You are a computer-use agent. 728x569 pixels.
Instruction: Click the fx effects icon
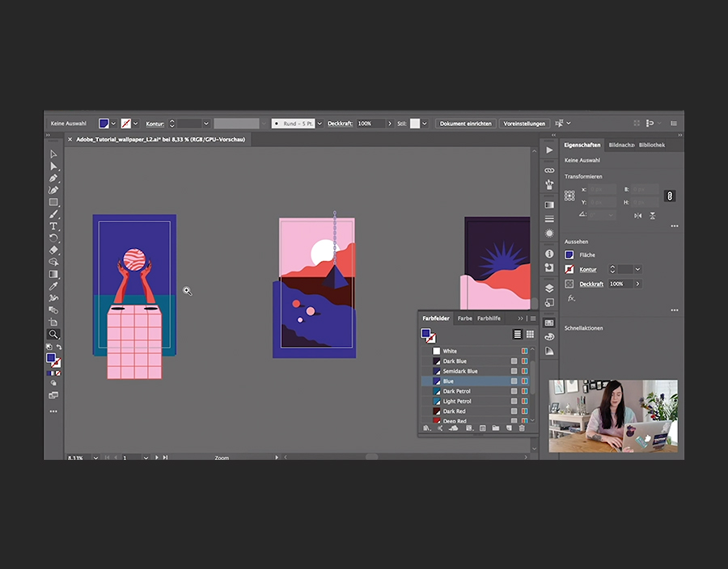[x=571, y=298]
